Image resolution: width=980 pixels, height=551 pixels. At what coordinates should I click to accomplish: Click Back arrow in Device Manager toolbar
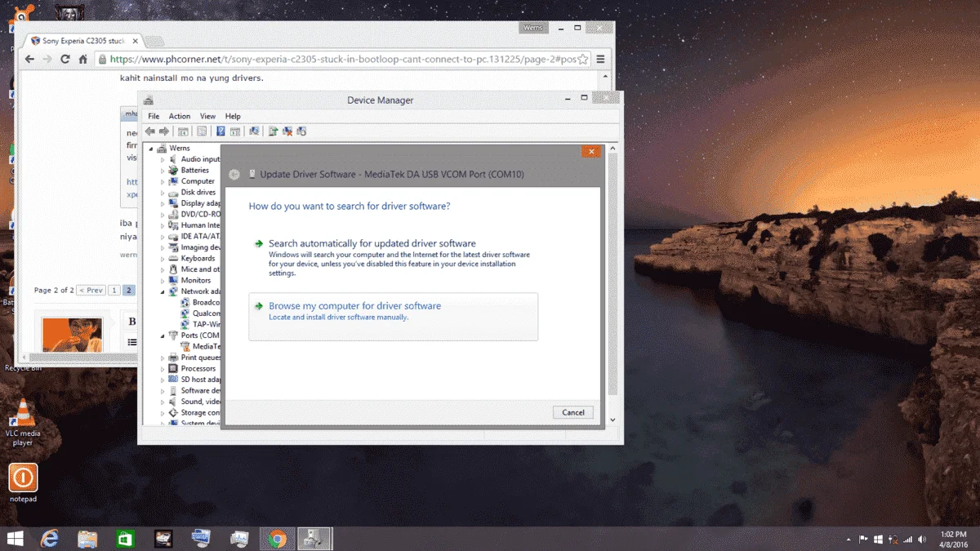[150, 131]
